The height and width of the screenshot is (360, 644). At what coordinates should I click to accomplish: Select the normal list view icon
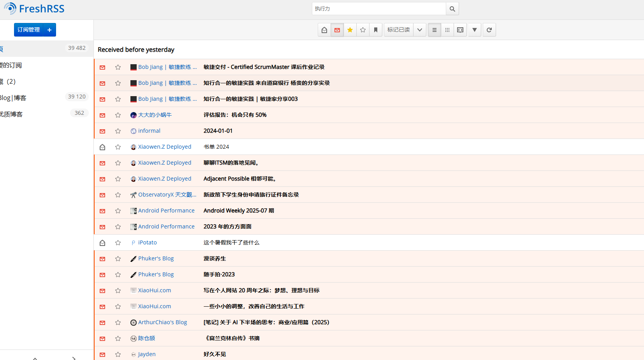tap(435, 30)
